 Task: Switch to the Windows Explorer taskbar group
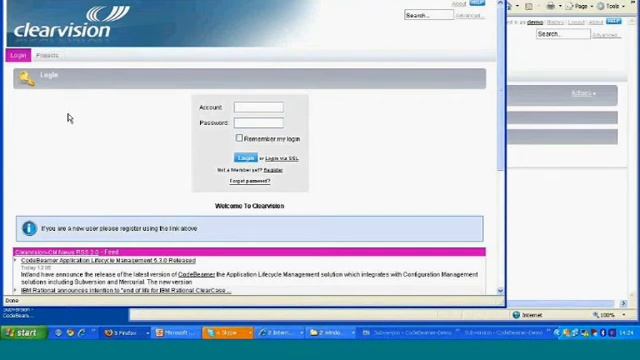(331, 333)
